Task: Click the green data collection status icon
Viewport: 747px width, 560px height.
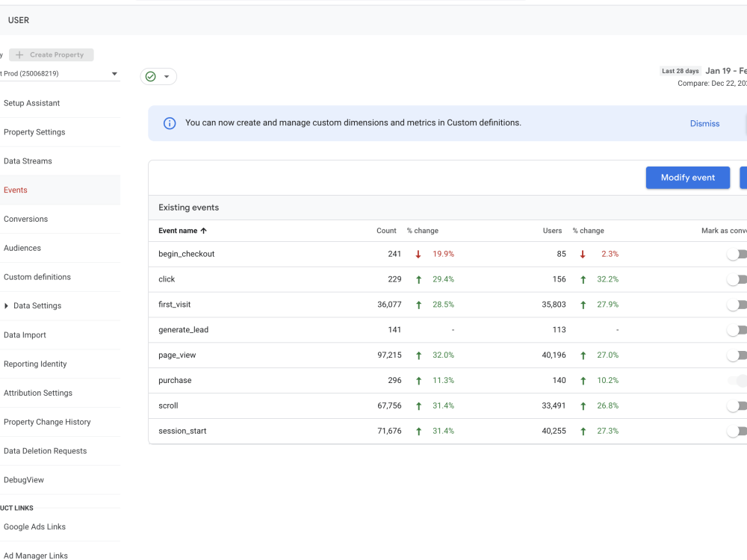Action: (x=152, y=76)
